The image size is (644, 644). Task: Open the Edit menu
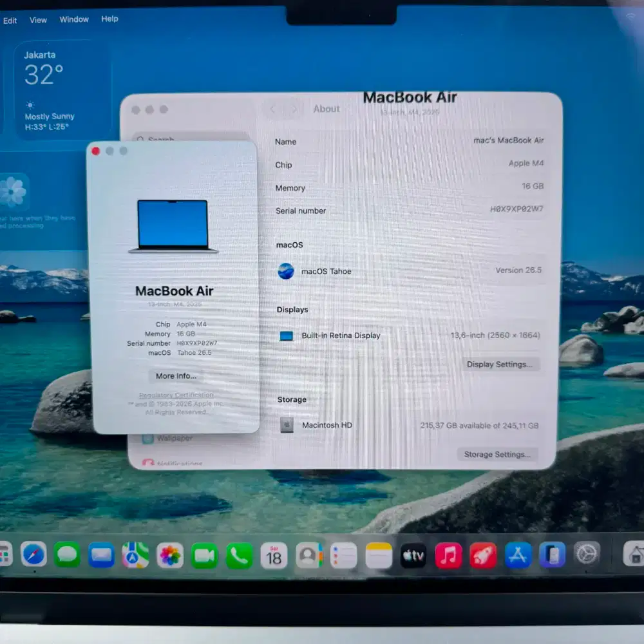pyautogui.click(x=10, y=21)
